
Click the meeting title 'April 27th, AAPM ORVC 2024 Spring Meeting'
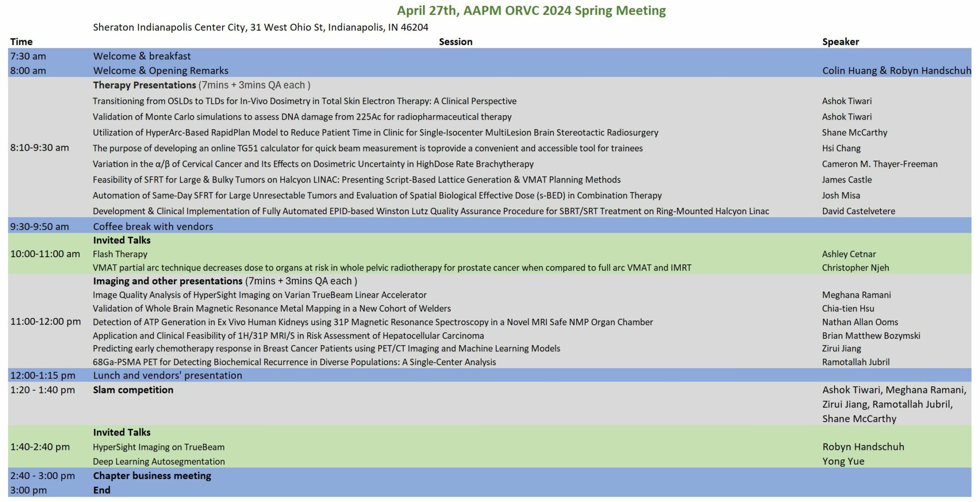pos(531,11)
